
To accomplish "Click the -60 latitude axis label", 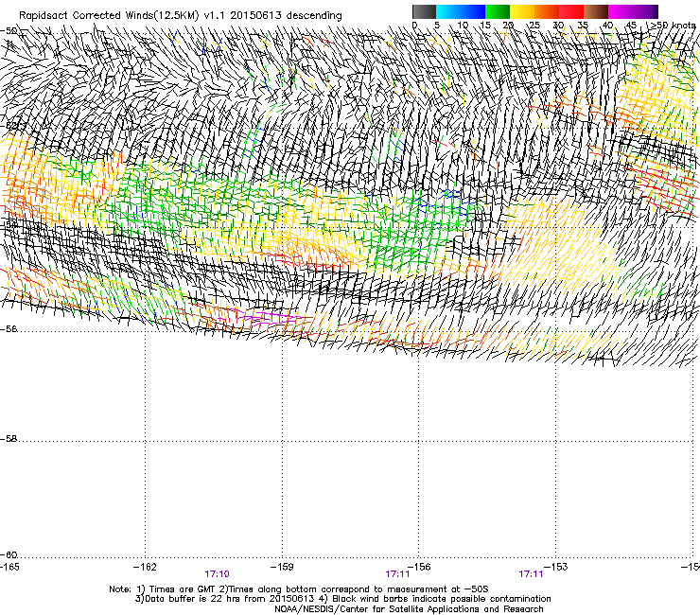I will pos(9,554).
